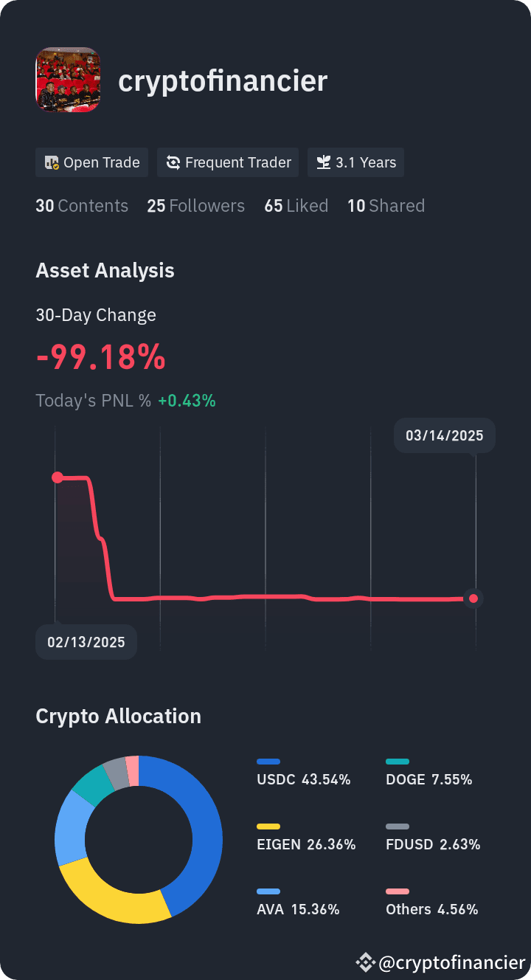
Task: Click the cryptofinancier username heading
Action: (x=223, y=80)
